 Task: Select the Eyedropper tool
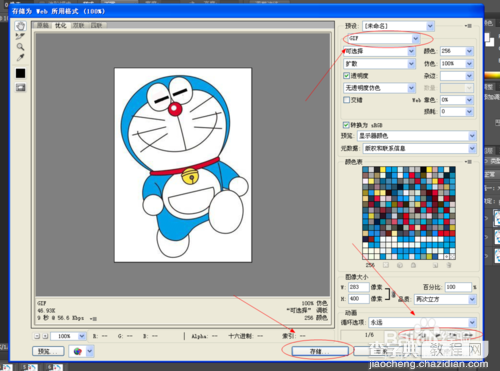coord(20,57)
